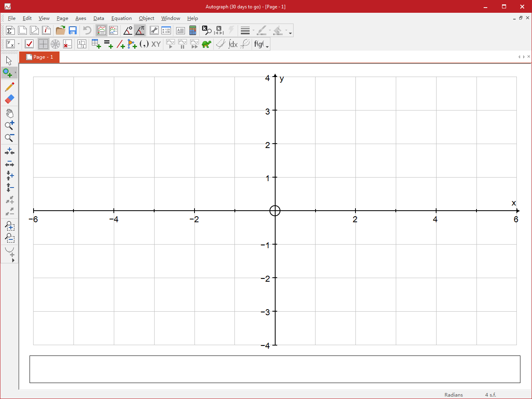532x399 pixels.
Task: Choose the arrow Select pointer tool
Action: pos(9,61)
